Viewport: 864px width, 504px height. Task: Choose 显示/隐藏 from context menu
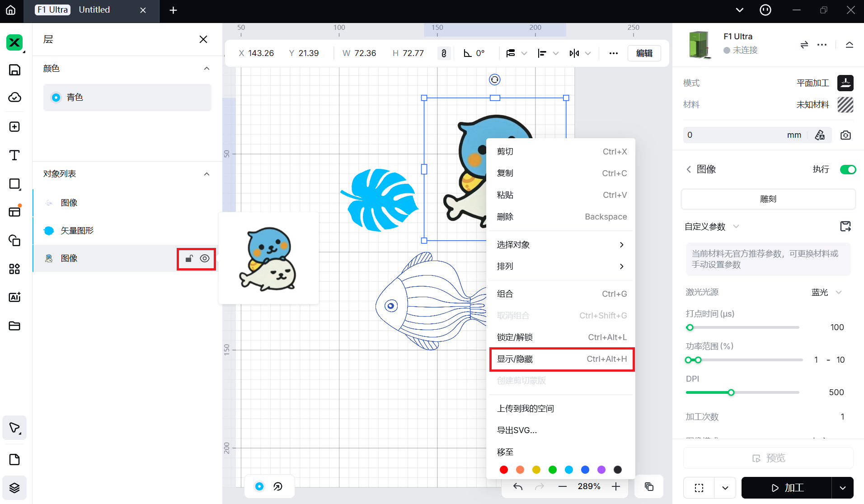pyautogui.click(x=562, y=359)
